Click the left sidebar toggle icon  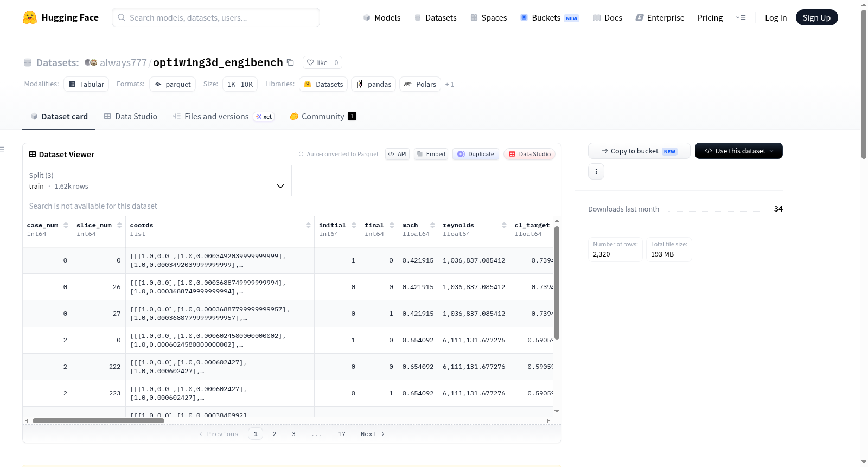(x=2, y=149)
